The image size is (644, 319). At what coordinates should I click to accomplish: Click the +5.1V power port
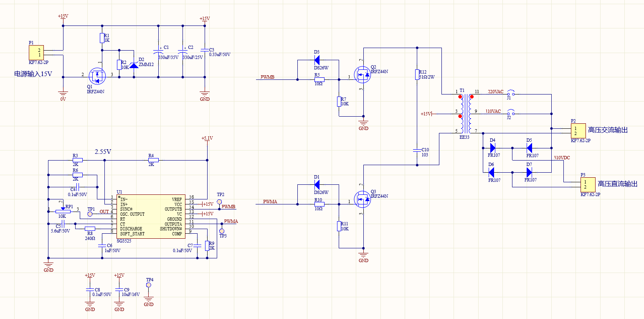pos(207,139)
